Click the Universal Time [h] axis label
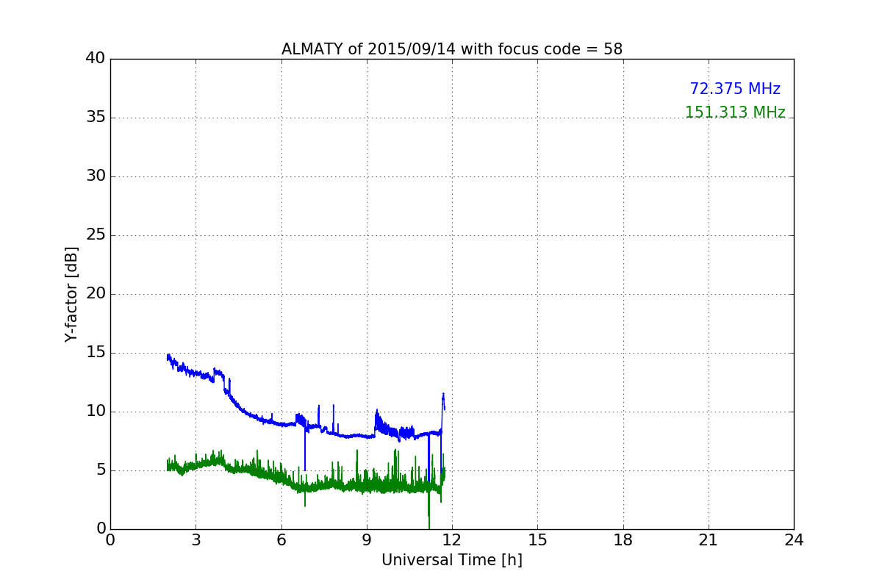The width and height of the screenshot is (882, 588). 452,560
